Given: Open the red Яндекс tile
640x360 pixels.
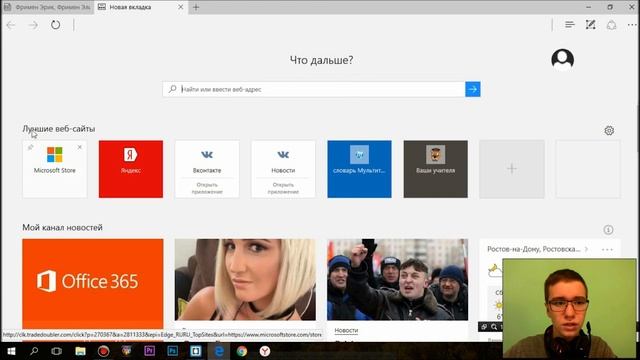Looking at the screenshot, I should coord(131,169).
